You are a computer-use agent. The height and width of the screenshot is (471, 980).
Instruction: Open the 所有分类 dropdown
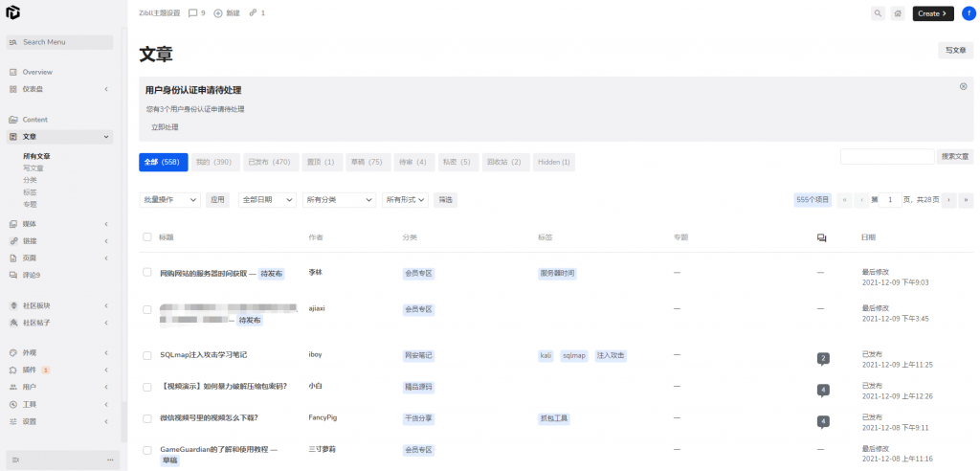(339, 200)
